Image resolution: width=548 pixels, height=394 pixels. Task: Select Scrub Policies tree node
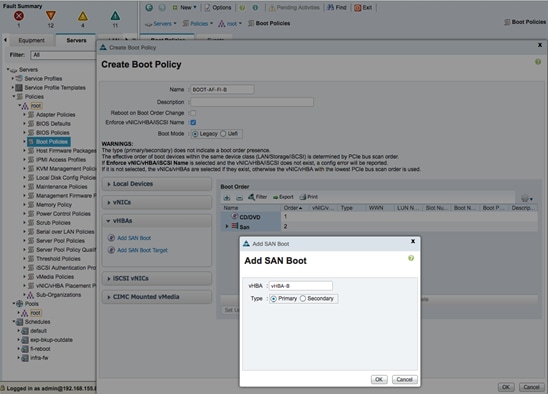pyautogui.click(x=53, y=223)
